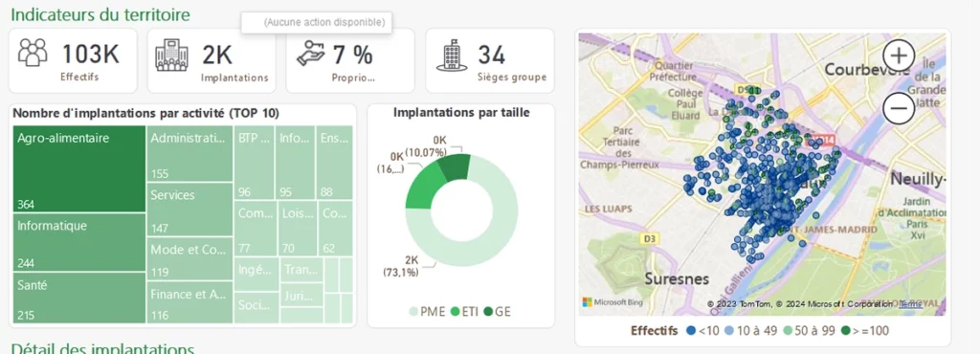Click the ETI legend entry

click(x=464, y=312)
